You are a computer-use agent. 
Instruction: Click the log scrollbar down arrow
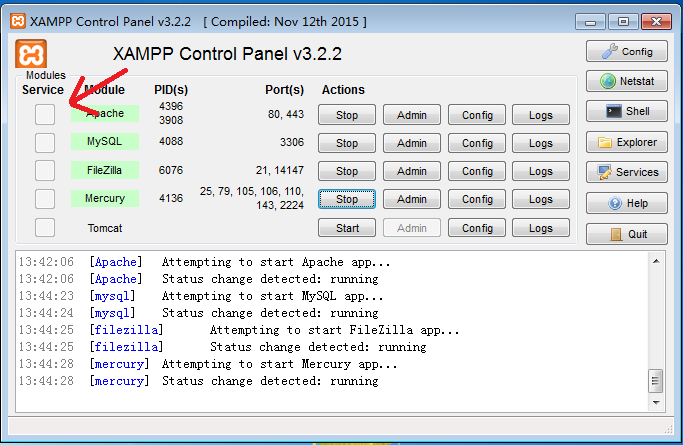click(x=656, y=403)
